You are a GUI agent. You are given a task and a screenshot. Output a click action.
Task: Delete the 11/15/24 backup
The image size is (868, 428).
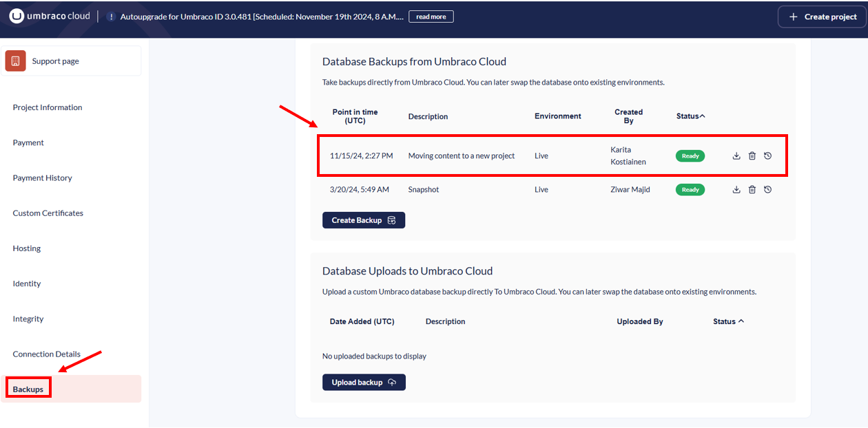coord(752,156)
